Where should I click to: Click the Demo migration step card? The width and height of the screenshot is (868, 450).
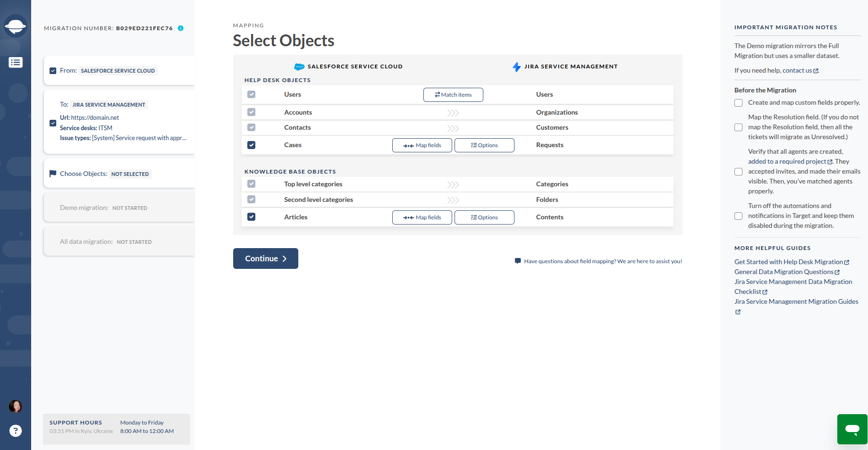click(119, 208)
